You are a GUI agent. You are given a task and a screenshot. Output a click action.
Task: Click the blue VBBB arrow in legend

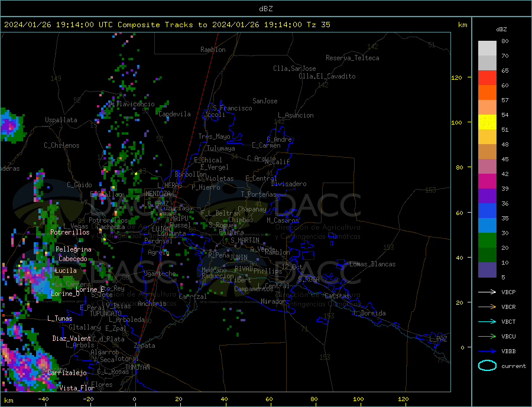point(487,351)
